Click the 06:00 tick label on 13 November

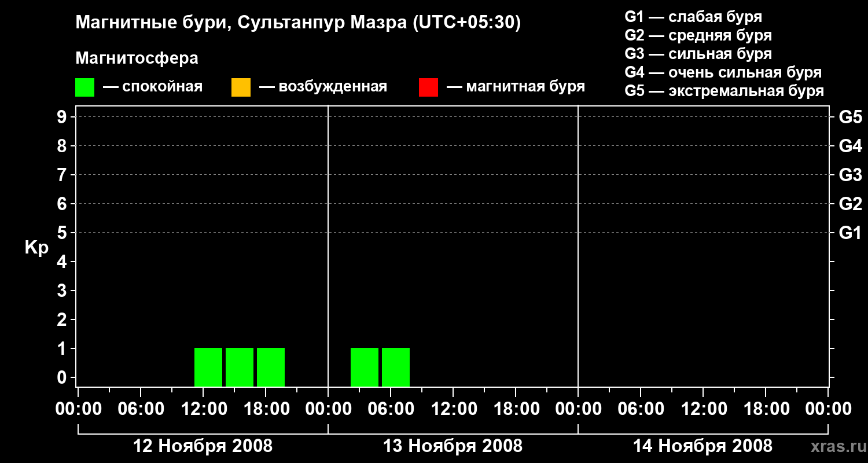(x=391, y=409)
